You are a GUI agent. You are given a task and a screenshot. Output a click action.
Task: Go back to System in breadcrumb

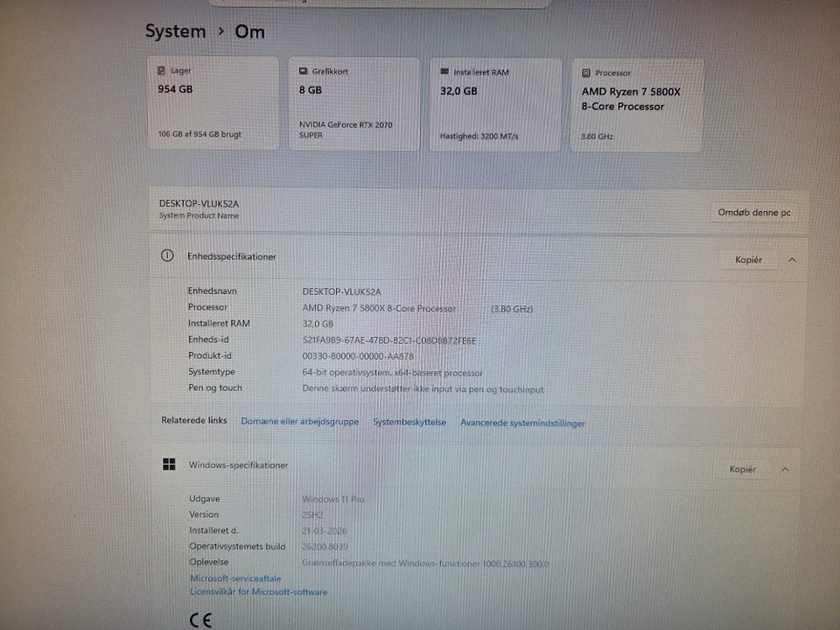pos(175,31)
